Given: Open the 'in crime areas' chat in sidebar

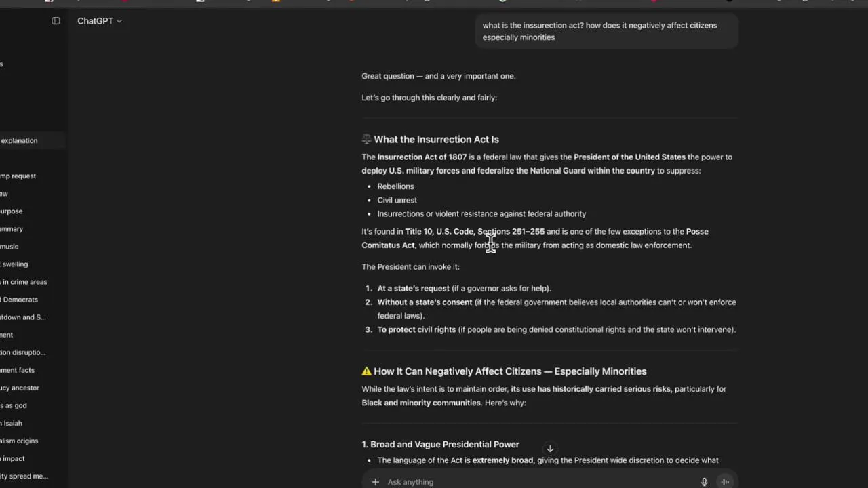Looking at the screenshot, I should tap(32, 281).
